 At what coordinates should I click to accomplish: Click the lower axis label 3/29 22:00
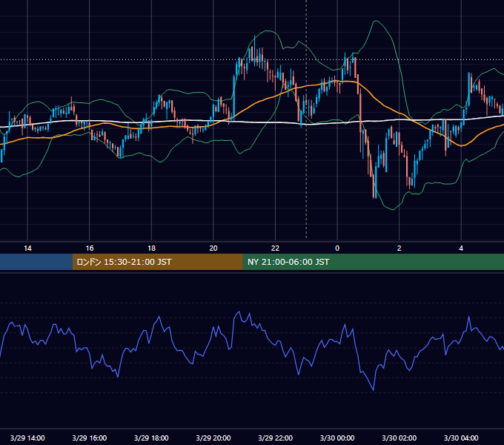[x=276, y=438]
